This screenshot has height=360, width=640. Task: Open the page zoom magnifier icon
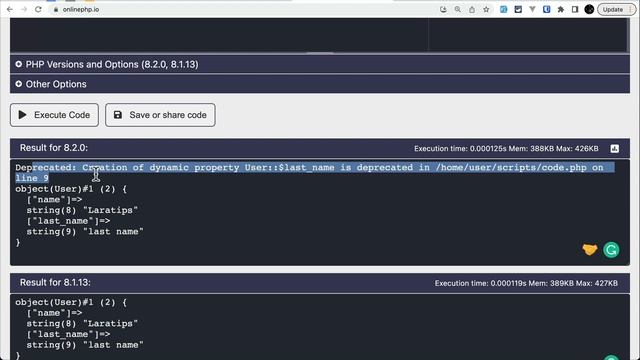458,9
